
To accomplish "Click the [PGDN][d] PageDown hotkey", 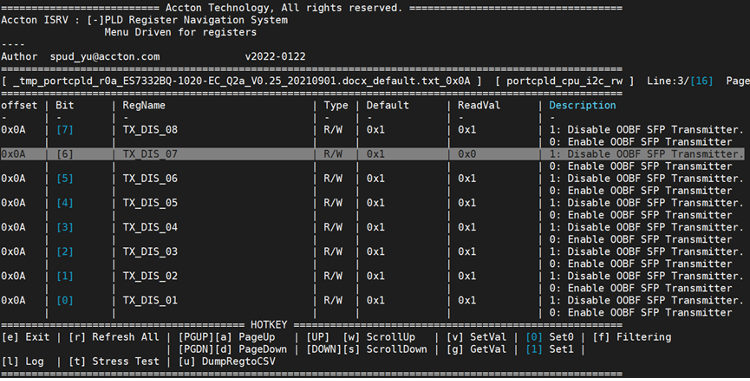I will click(233, 349).
